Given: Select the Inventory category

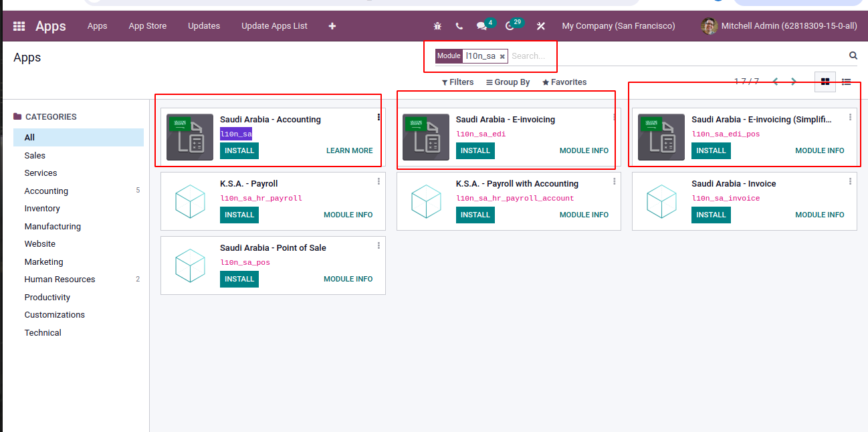Looking at the screenshot, I should 79,208.
